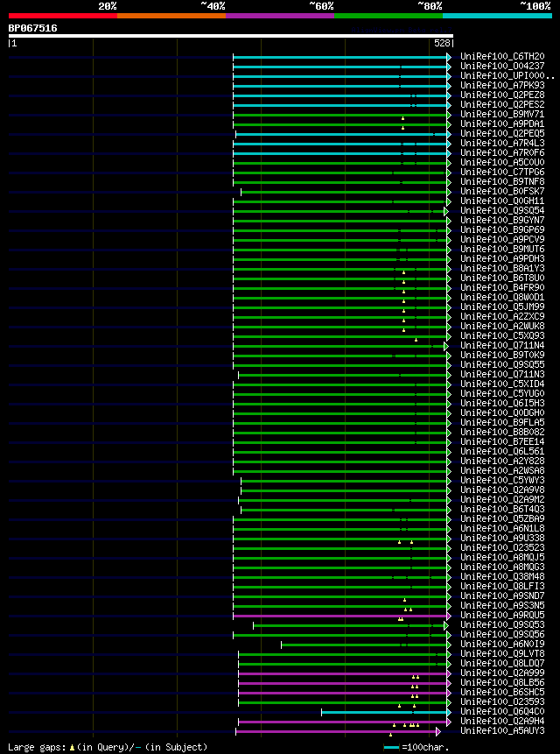Open hit UniRef100_C6TH20
560x754 pixels.
502,57
